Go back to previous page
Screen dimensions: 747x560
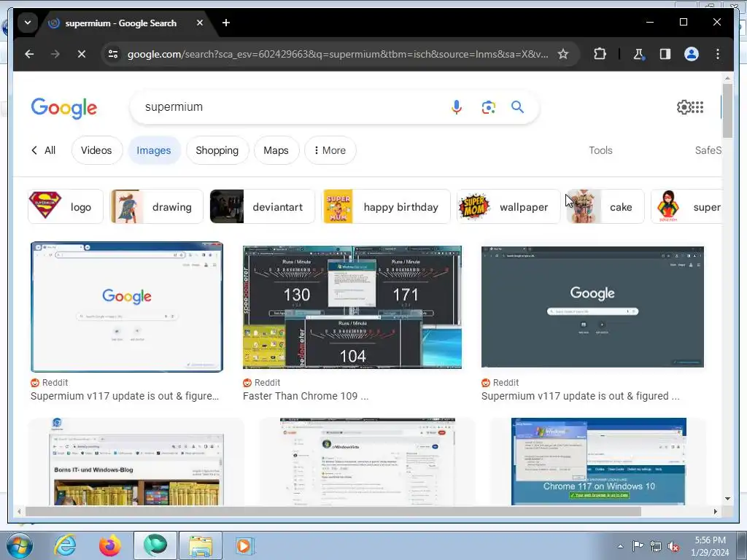point(29,54)
